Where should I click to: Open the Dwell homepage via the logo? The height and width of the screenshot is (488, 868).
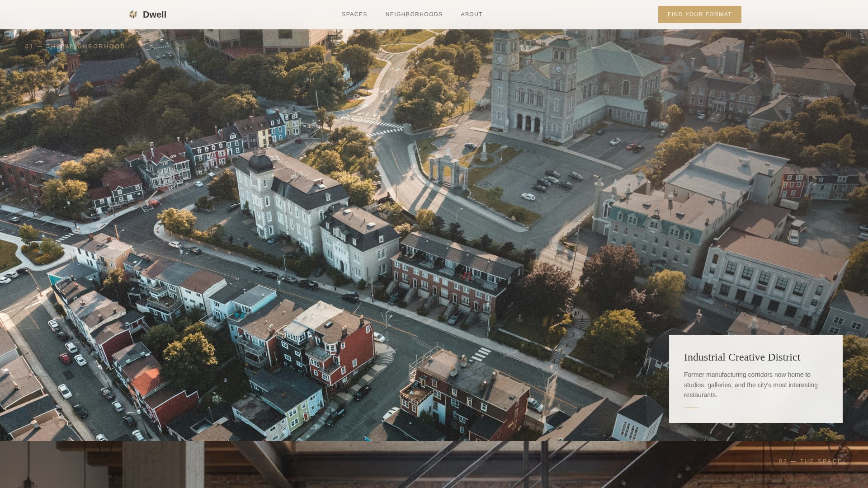[147, 14]
